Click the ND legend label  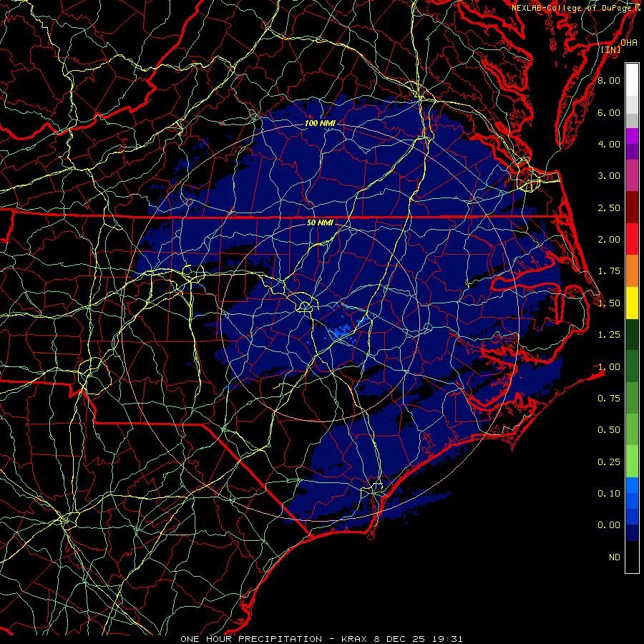615,557
